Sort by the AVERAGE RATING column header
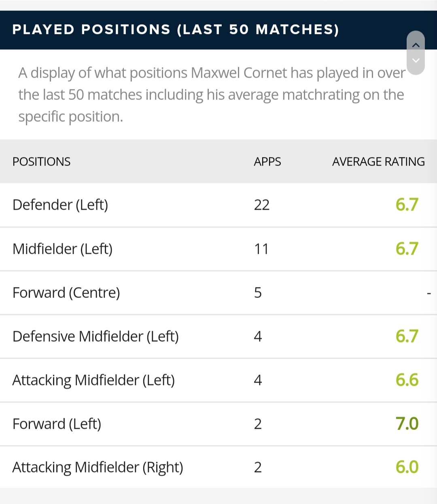The width and height of the screenshot is (437, 504). point(378,162)
